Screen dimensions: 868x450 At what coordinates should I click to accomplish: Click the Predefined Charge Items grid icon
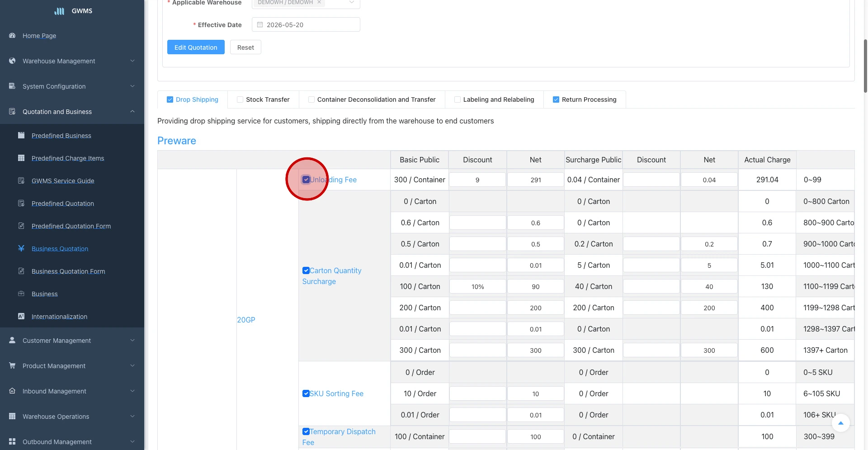click(21, 158)
